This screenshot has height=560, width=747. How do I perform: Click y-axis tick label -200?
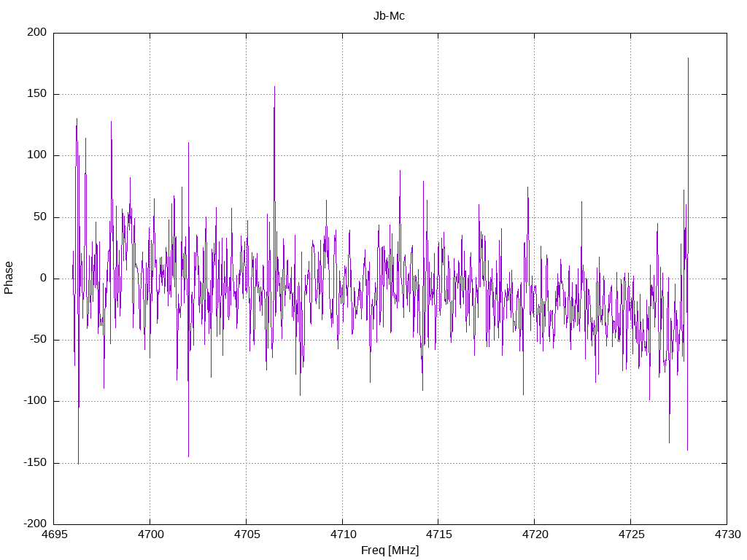(x=35, y=524)
